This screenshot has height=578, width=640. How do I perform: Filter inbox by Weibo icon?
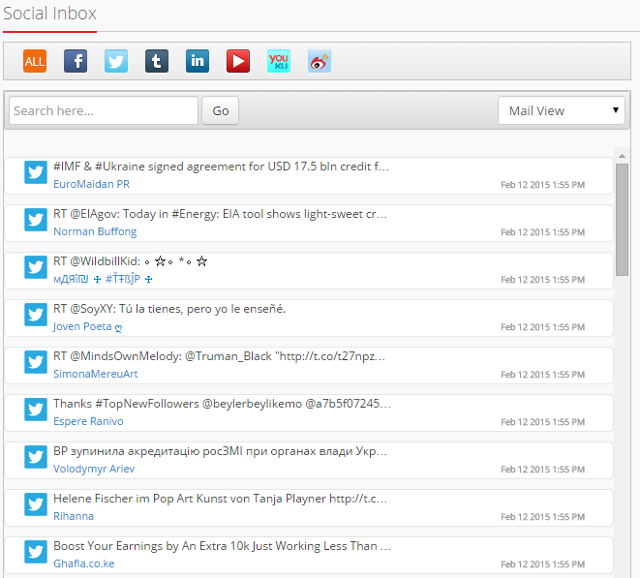click(x=319, y=61)
